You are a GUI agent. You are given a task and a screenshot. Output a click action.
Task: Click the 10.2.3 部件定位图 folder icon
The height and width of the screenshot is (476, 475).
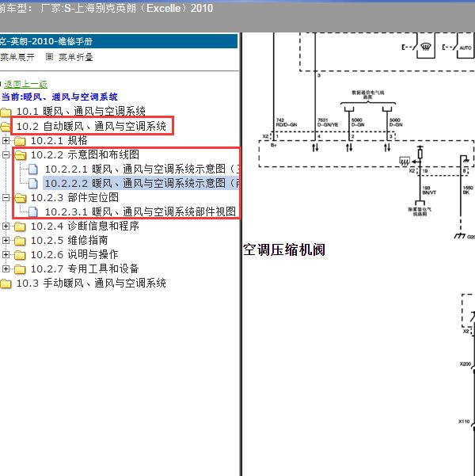click(x=20, y=198)
